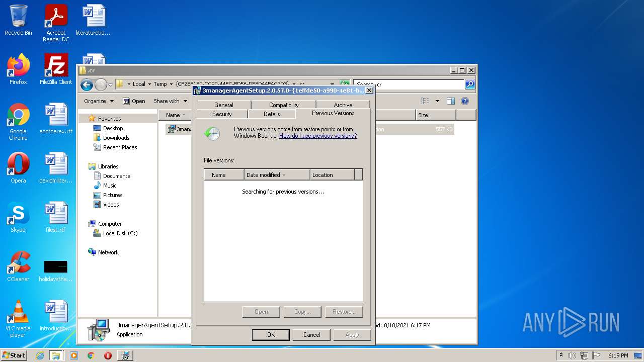
Task: Open Date modified column filter dropdown
Action: [284, 175]
